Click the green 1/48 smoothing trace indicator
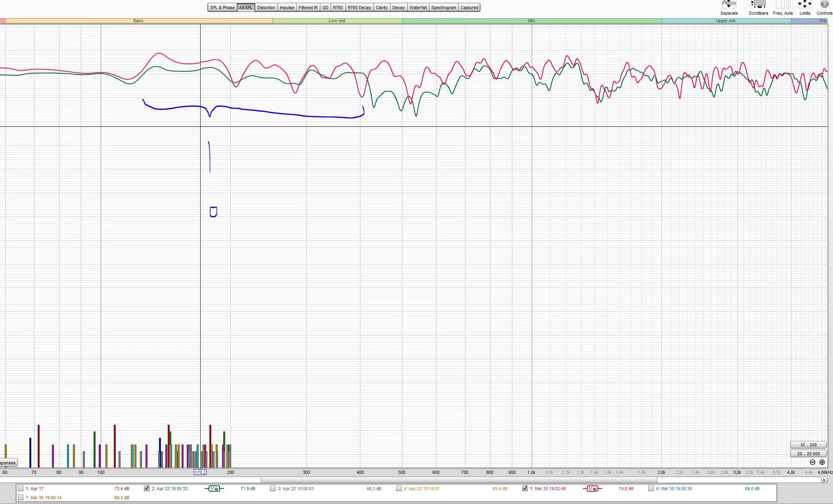Screen dimensions: 833x504 [x=214, y=489]
